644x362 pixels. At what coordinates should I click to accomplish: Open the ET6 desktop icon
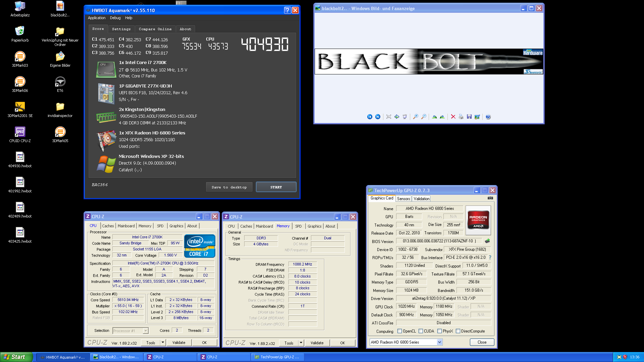[x=60, y=84]
